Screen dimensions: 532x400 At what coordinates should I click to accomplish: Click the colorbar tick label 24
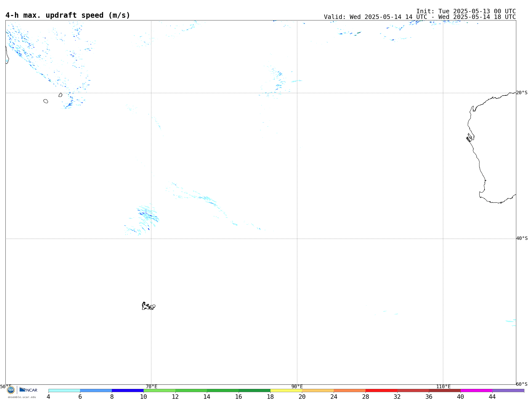pos(334,397)
